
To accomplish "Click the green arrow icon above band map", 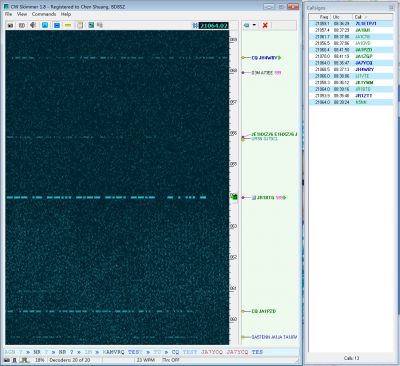I will [x=247, y=25].
